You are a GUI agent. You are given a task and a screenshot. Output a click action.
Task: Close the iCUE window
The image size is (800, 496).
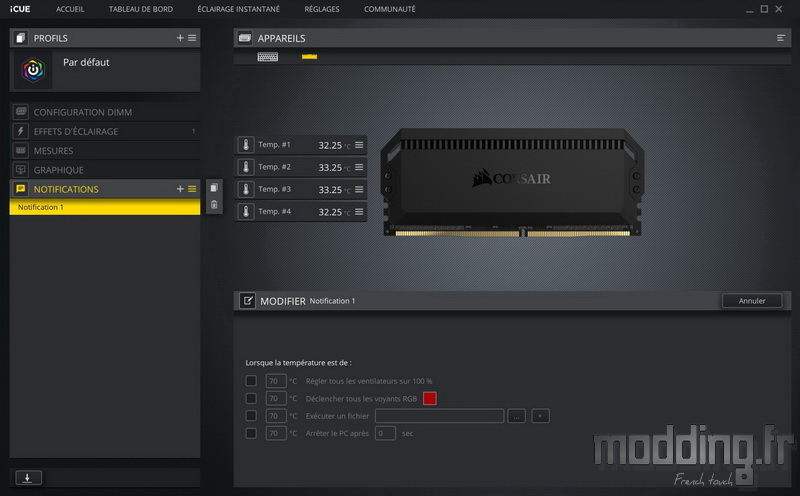coord(779,9)
